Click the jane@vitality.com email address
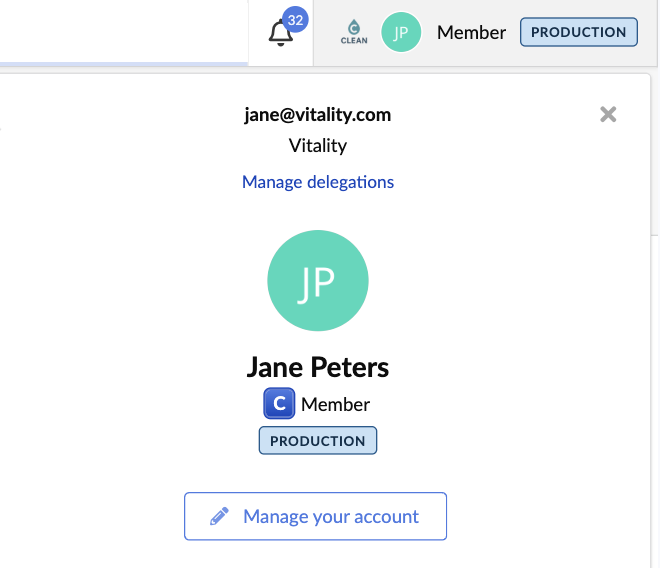Image resolution: width=660 pixels, height=568 pixels. click(x=318, y=115)
